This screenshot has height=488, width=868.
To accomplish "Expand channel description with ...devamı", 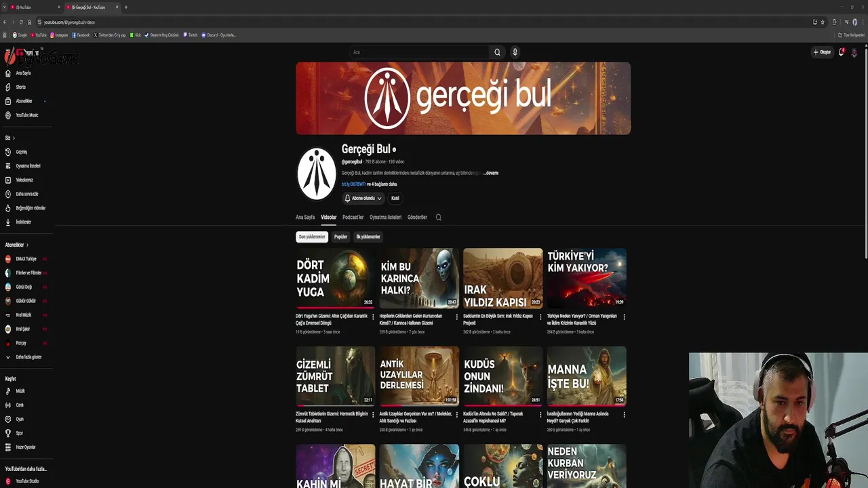I will pyautogui.click(x=491, y=173).
